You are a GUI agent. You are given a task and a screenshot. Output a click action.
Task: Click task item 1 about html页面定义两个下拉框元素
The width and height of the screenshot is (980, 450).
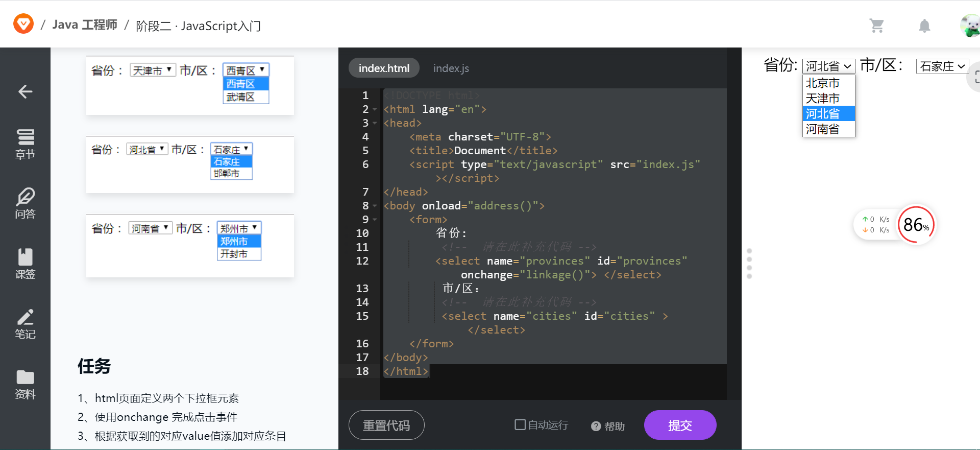click(158, 398)
